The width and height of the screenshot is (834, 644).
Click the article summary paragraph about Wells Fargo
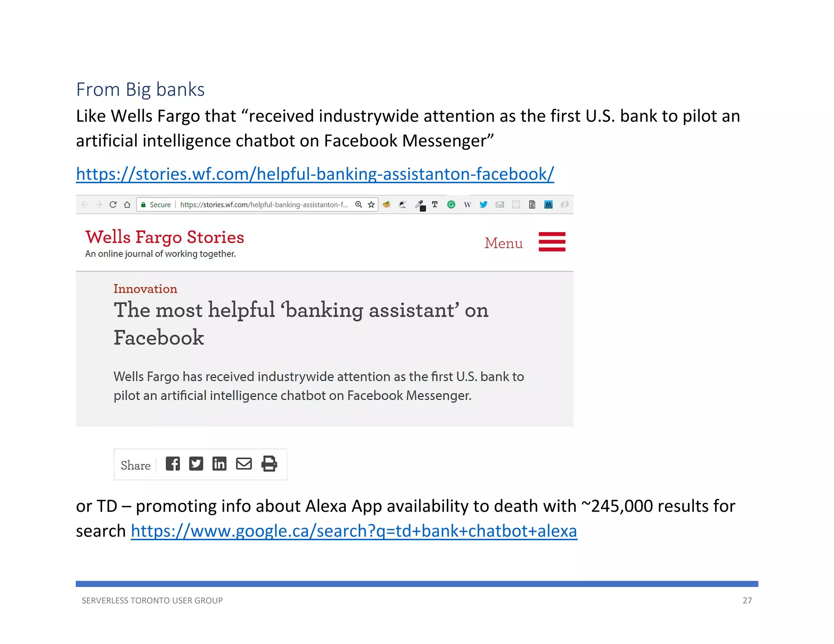318,386
